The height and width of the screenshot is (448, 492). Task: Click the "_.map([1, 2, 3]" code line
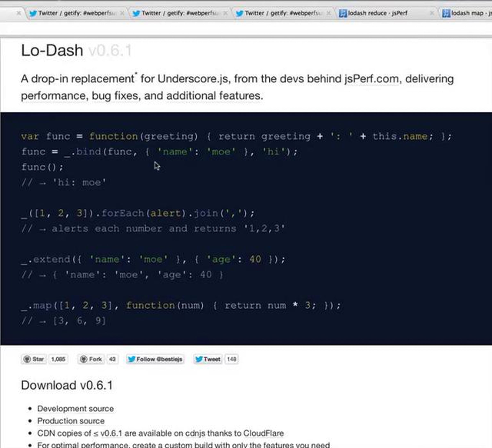[x=181, y=306]
